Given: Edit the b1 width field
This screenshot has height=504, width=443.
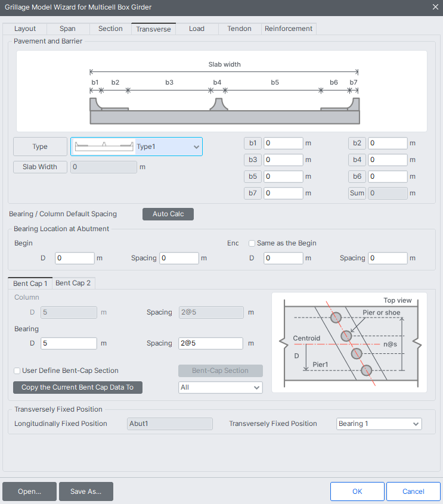Looking at the screenshot, I should click(x=283, y=143).
